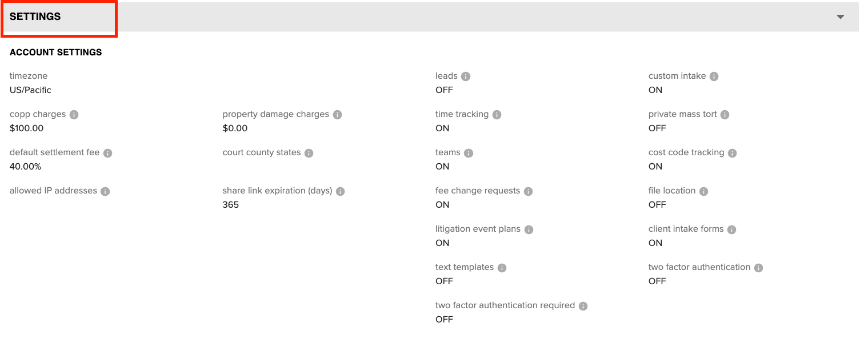Click the info icon next to private mass tort
This screenshot has height=355, width=868.
(x=725, y=115)
